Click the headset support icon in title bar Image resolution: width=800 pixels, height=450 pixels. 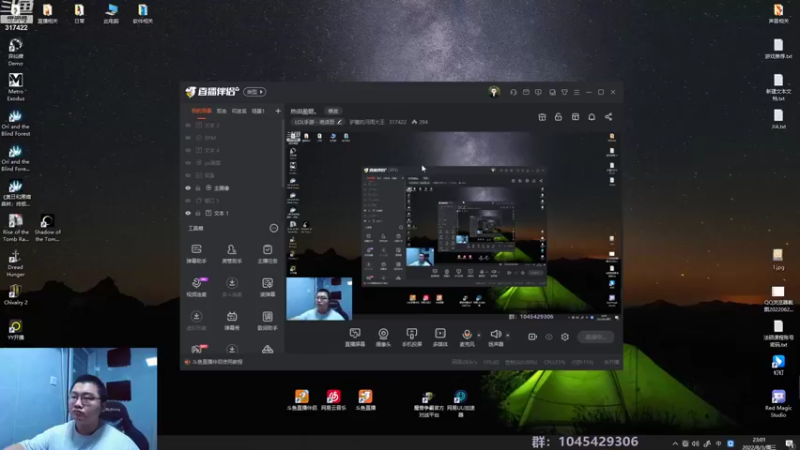513,92
